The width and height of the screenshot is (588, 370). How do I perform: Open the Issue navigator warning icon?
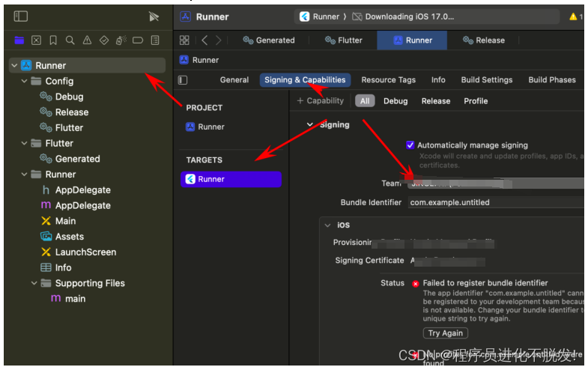[x=87, y=40]
